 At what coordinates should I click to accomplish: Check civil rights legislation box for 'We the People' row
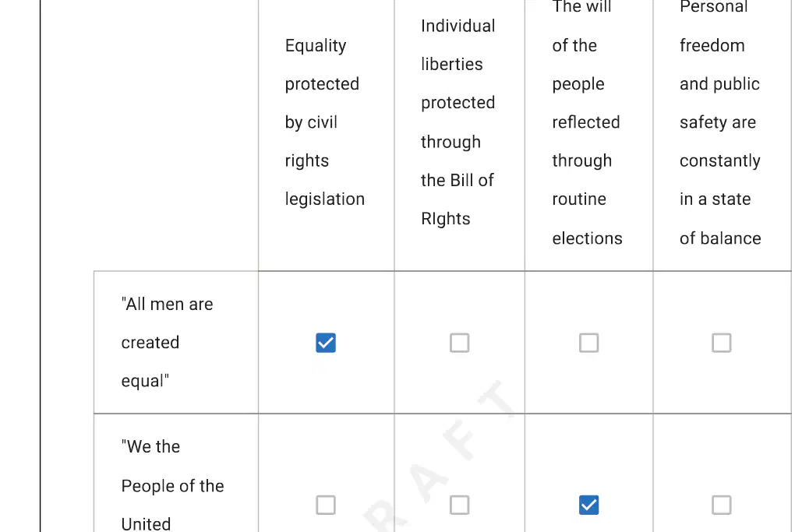coord(326,505)
